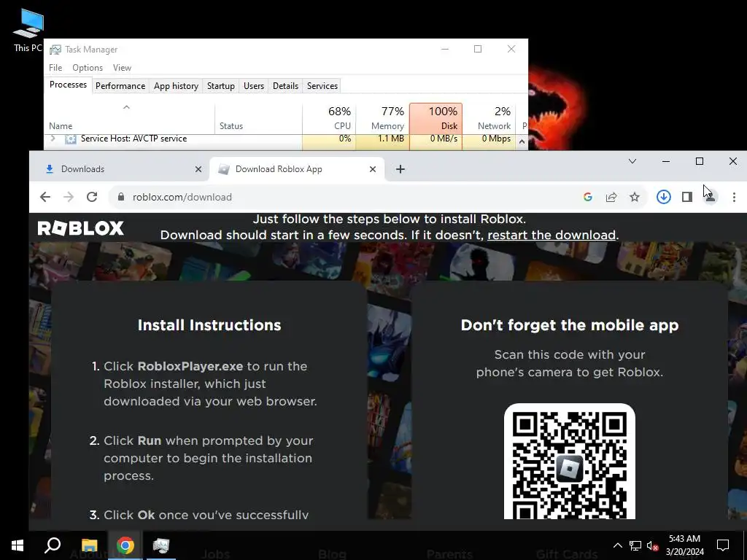Click sort arrow above Name column
This screenshot has width=747, height=560.
pyautogui.click(x=126, y=107)
